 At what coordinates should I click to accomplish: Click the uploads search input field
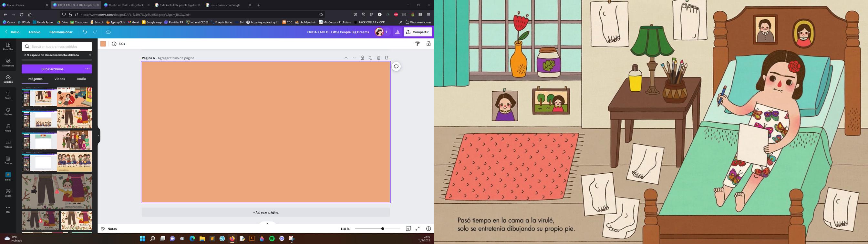coord(57,46)
